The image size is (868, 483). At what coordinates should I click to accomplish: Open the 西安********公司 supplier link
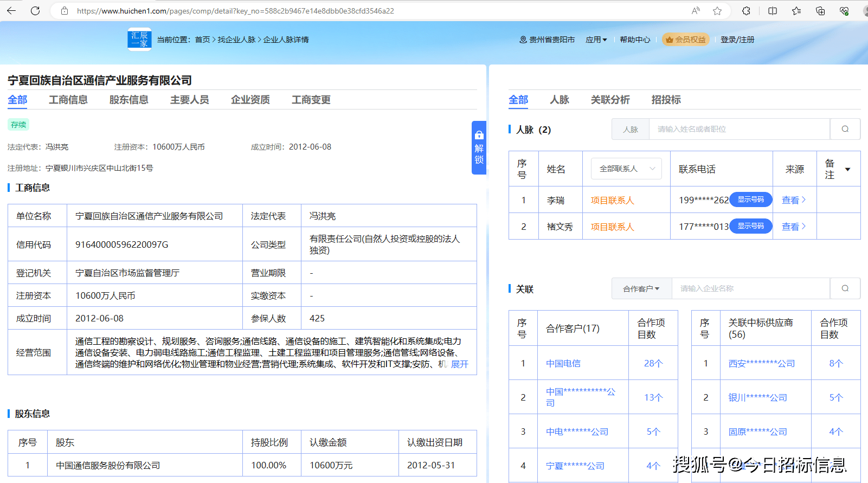[762, 363]
